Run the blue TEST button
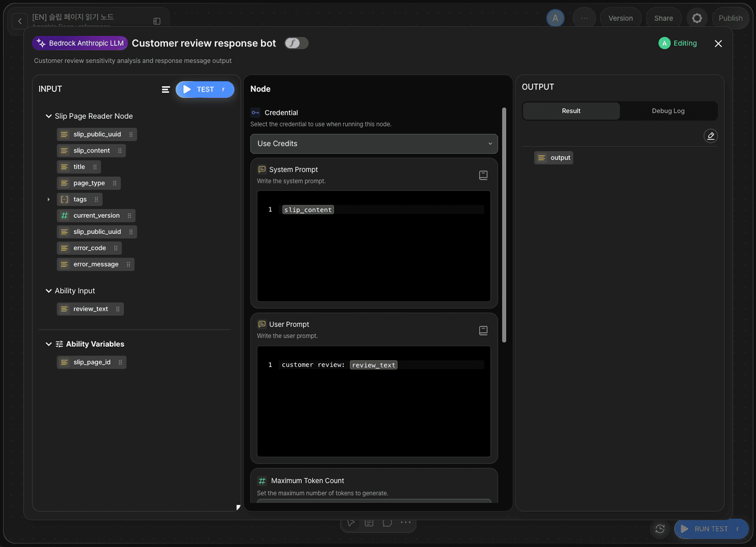The image size is (756, 547). [x=205, y=89]
